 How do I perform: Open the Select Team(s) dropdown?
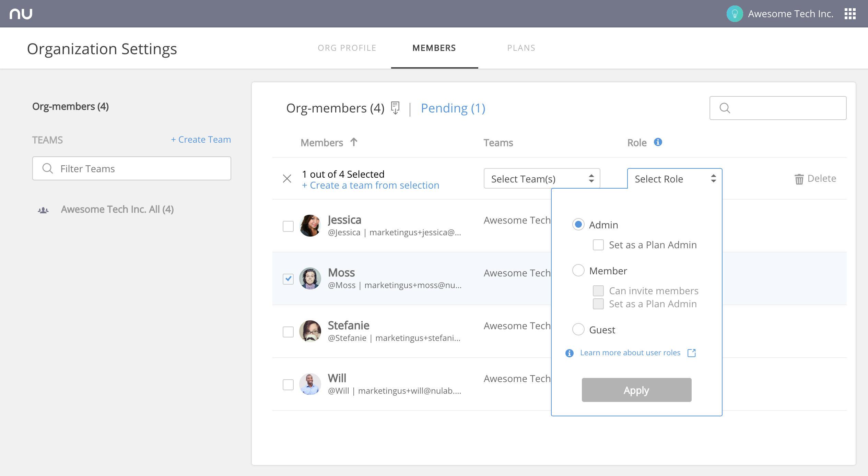click(542, 178)
